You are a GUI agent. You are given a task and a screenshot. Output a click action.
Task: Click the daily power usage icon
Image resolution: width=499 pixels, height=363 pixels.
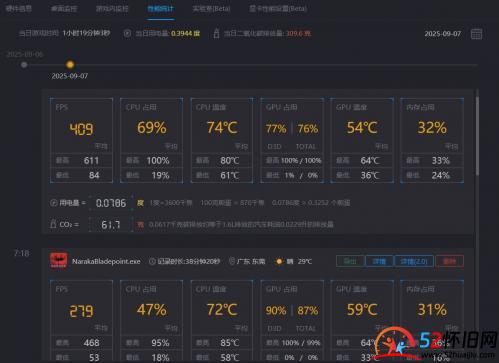pos(127,33)
